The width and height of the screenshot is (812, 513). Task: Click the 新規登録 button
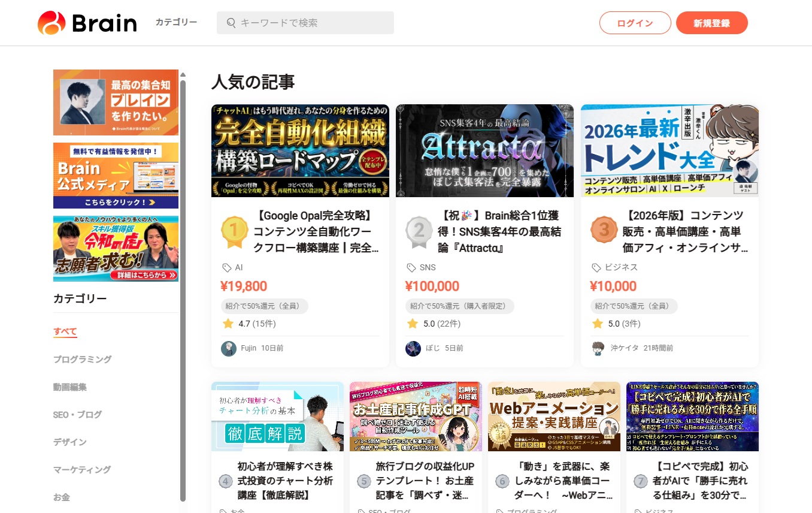(711, 23)
